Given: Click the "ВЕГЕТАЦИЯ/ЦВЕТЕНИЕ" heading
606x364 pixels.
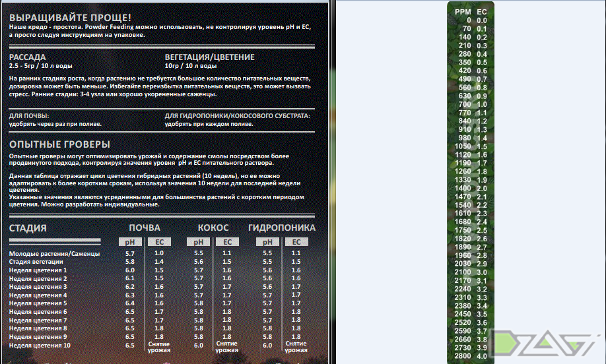Looking at the screenshot, I should pos(210,57).
